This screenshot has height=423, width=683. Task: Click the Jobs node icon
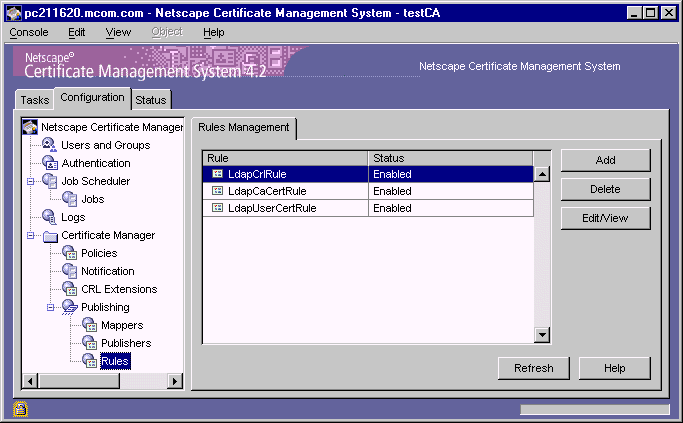[70, 199]
